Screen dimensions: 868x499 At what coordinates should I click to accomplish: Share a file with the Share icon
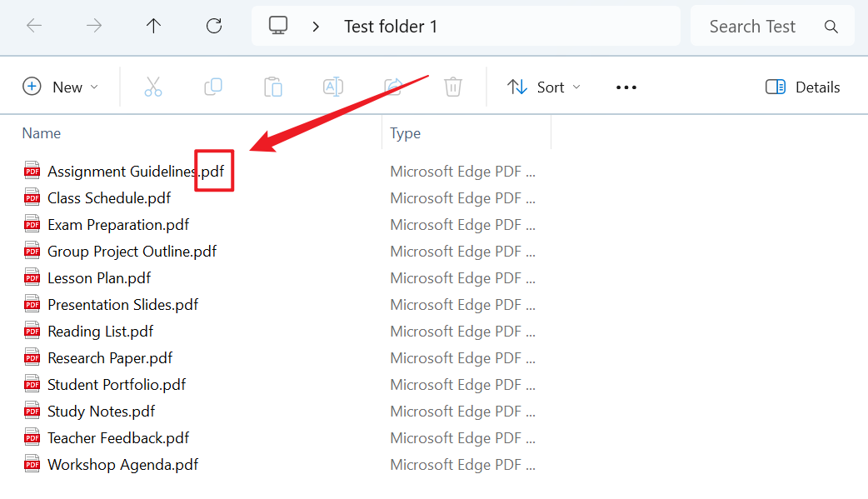[x=392, y=86]
